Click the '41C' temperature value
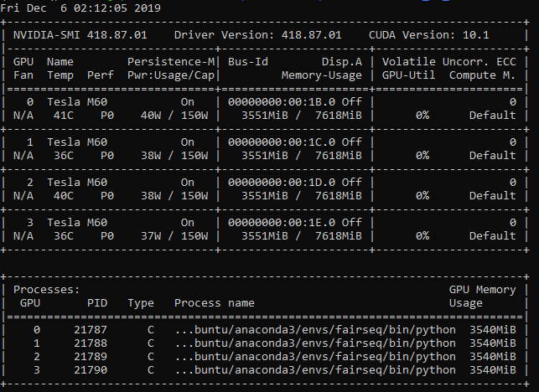 point(64,116)
